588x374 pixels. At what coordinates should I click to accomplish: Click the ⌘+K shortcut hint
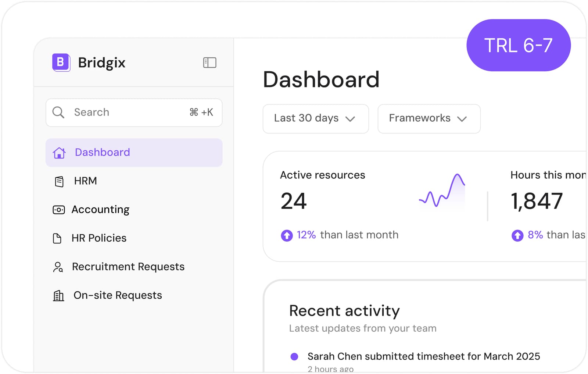coord(201,112)
